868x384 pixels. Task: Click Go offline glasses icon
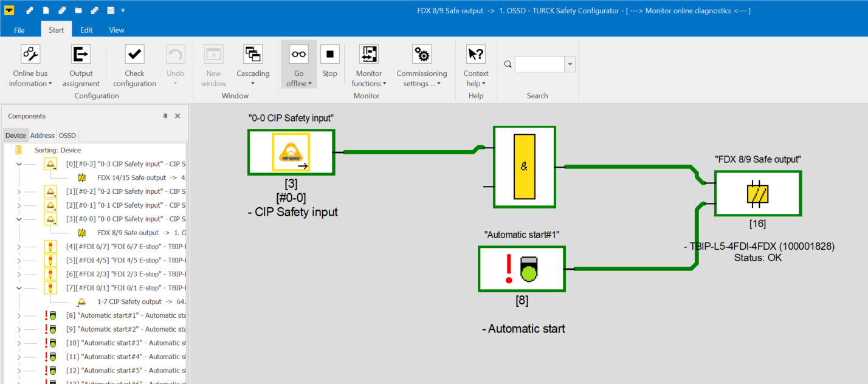298,54
